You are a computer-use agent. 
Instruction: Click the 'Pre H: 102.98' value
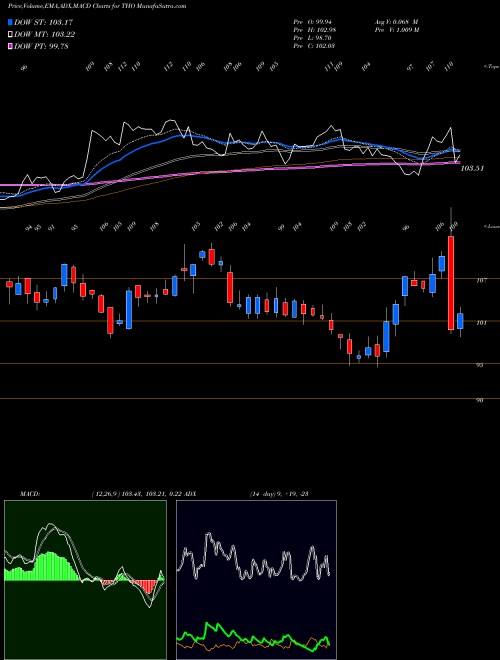pos(314,30)
